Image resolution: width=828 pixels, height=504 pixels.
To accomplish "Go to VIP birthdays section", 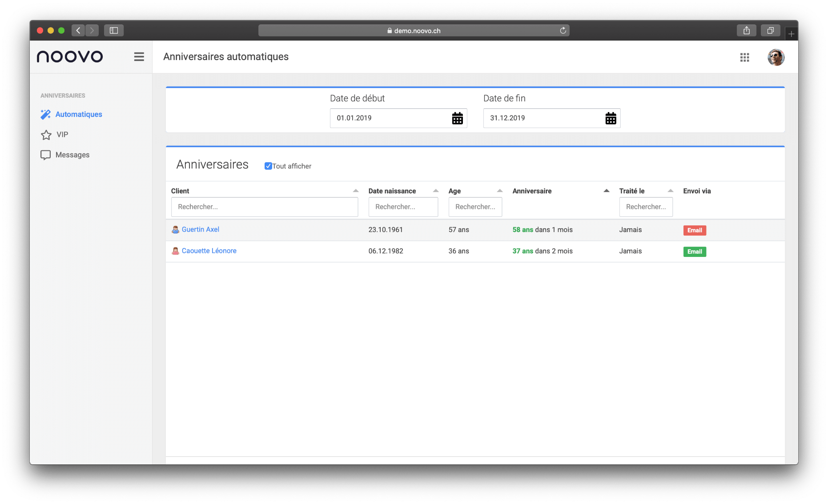I will [62, 135].
